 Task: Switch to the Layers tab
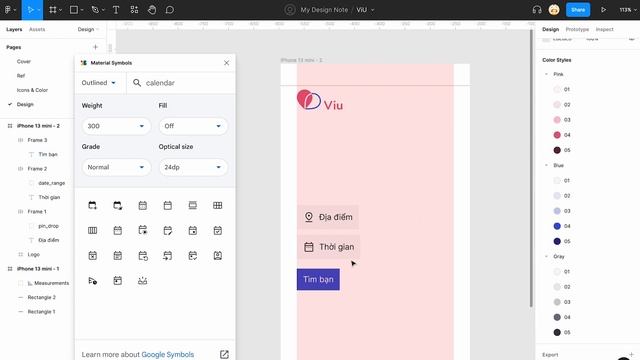(x=14, y=29)
